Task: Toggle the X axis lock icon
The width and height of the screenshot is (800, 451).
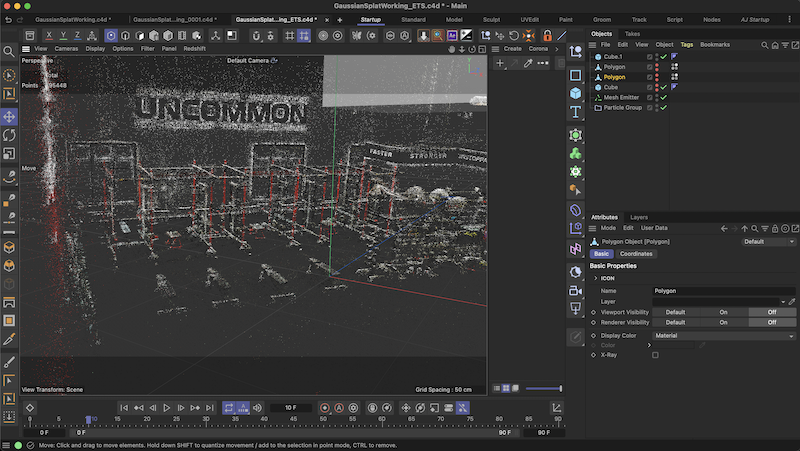Action: pos(49,36)
